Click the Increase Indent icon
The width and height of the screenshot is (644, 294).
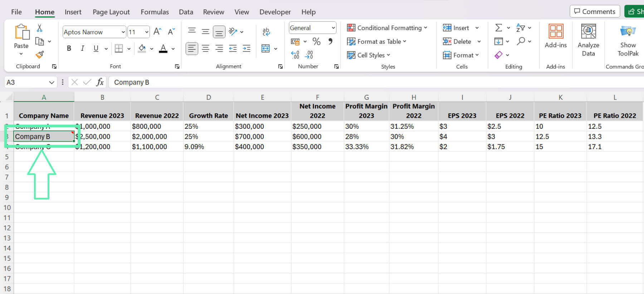point(247,48)
